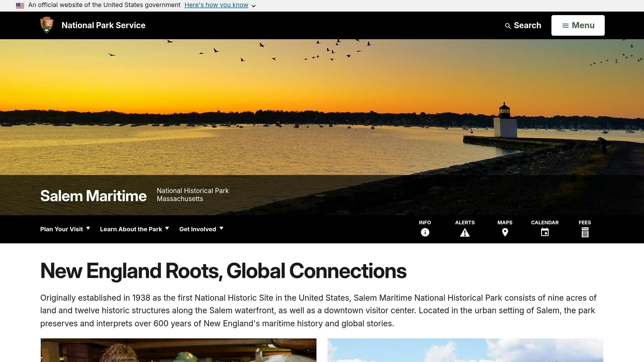Expand Here's how you know
This screenshot has width=644, height=362.
220,5
